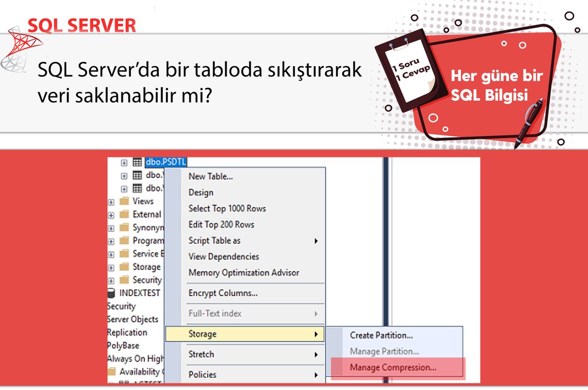Click the question headline about sıkıştırarak veri

coord(200,82)
